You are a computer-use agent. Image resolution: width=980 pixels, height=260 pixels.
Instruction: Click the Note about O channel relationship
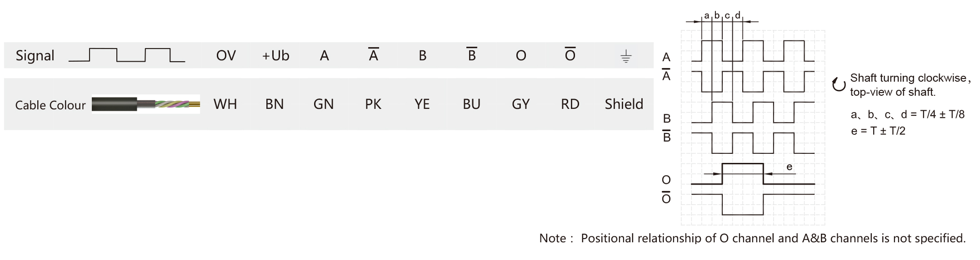[752, 238]
